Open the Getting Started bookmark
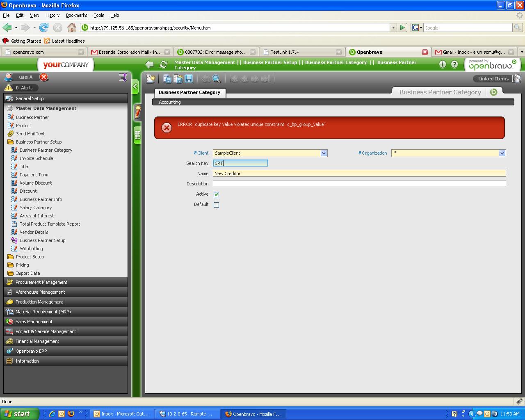The image size is (525, 420). [22, 41]
